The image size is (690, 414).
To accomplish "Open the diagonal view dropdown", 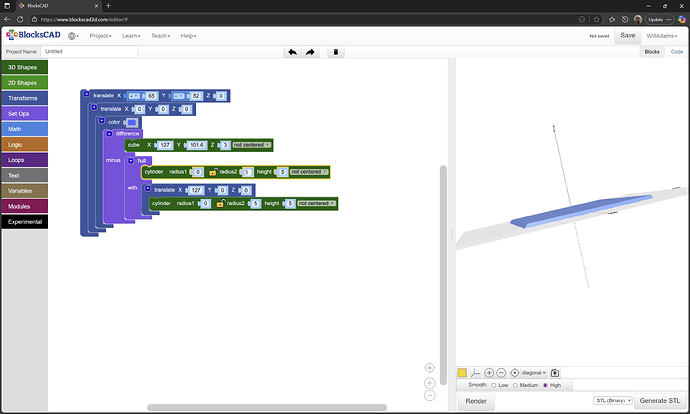I will point(534,373).
